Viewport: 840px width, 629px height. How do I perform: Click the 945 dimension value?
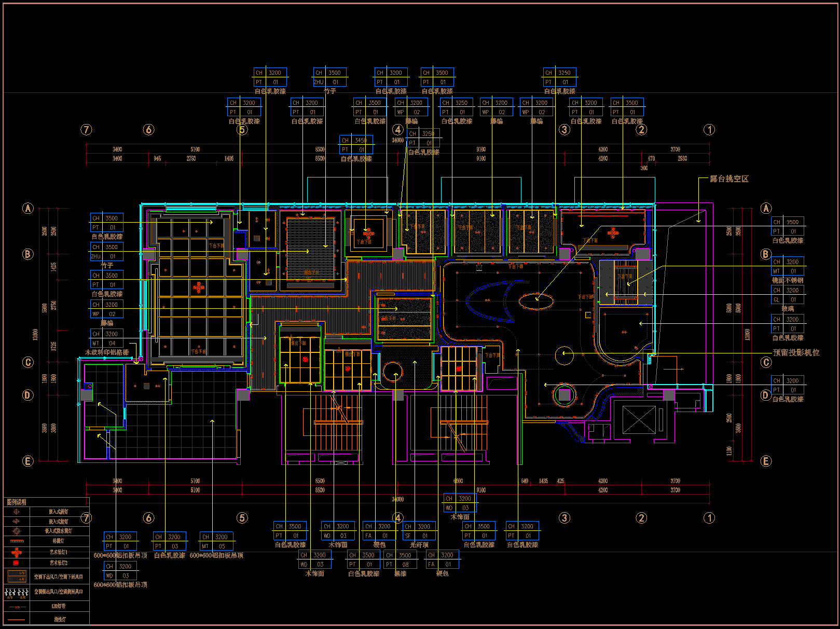point(157,158)
